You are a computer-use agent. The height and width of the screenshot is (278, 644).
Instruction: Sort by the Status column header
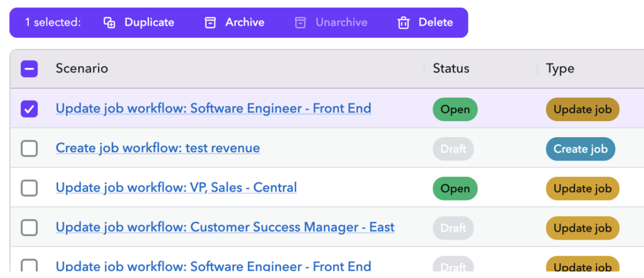pos(451,69)
